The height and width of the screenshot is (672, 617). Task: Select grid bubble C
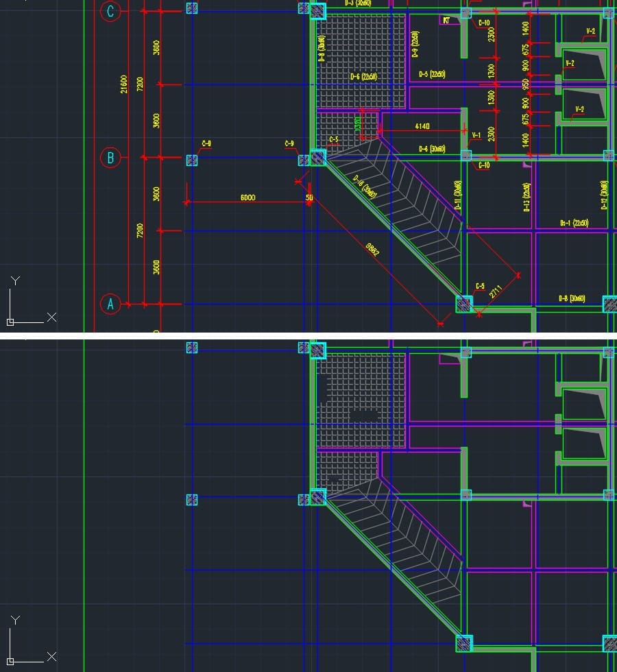[110, 11]
